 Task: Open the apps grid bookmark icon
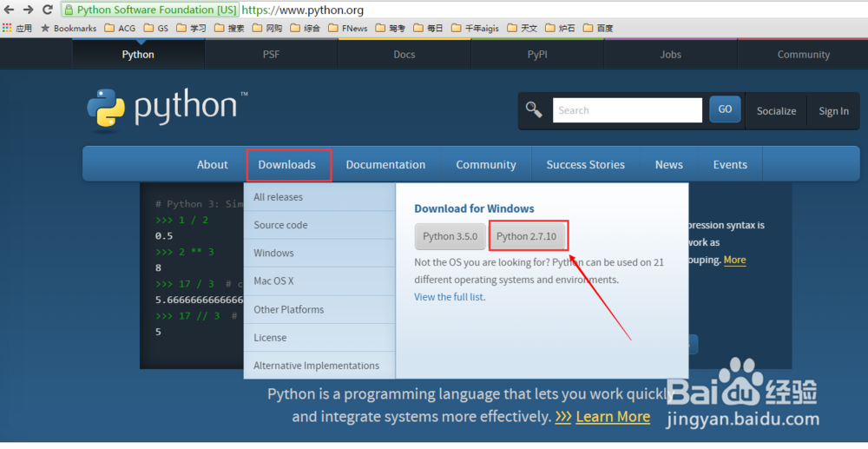point(7,28)
